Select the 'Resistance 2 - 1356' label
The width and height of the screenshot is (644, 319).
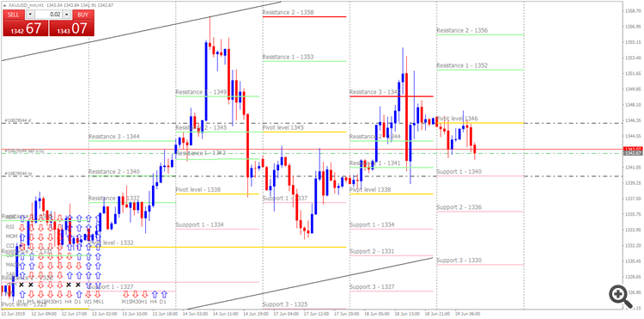click(x=462, y=30)
